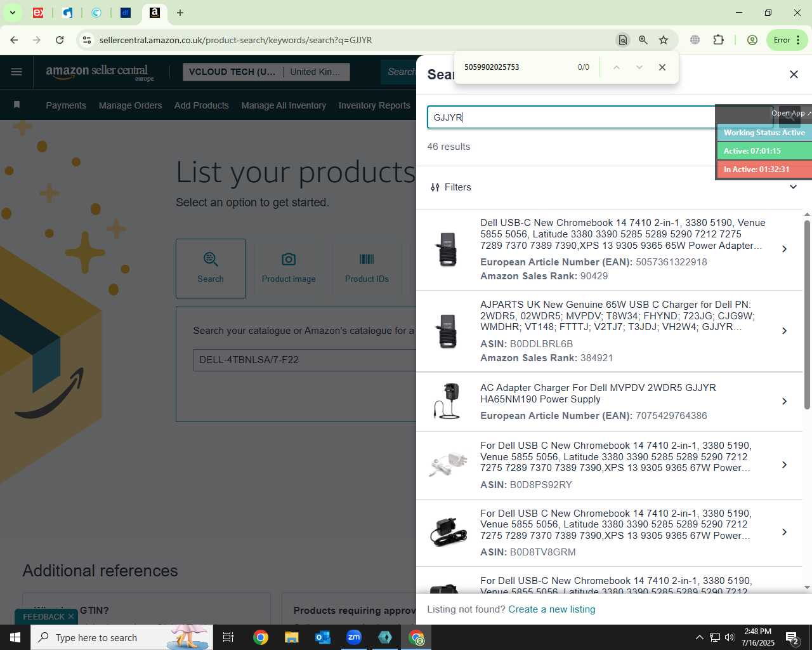
Task: Reload the page
Action: (60, 40)
